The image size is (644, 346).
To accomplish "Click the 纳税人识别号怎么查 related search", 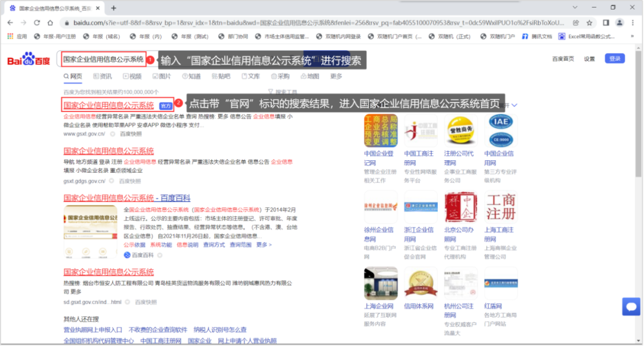I will point(220,329).
